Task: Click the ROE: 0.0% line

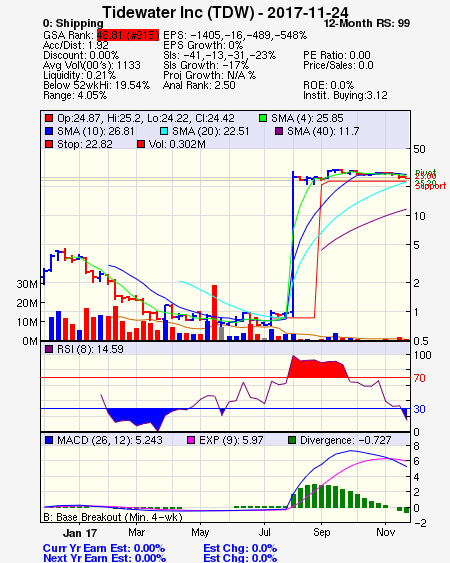Action: pyautogui.click(x=329, y=85)
